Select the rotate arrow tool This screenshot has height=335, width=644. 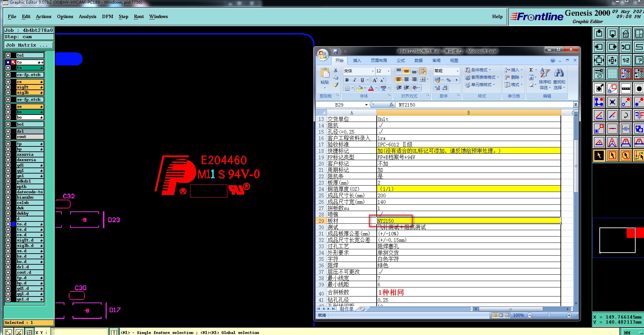(626, 115)
